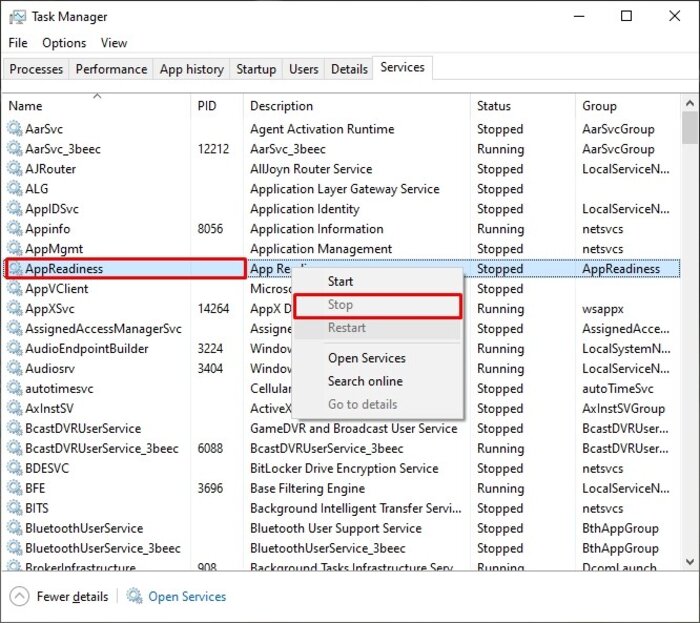Select the AudioEndpointBuilder service name
This screenshot has height=623, width=700.
click(87, 349)
